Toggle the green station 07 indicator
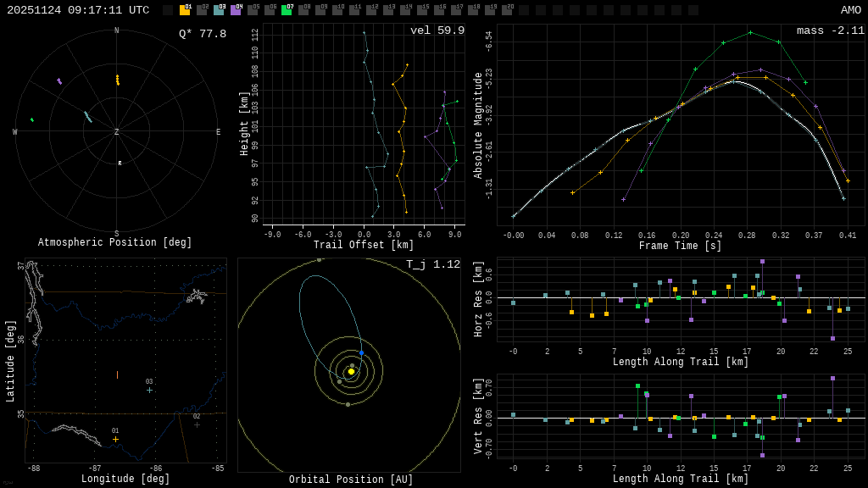 [287, 10]
